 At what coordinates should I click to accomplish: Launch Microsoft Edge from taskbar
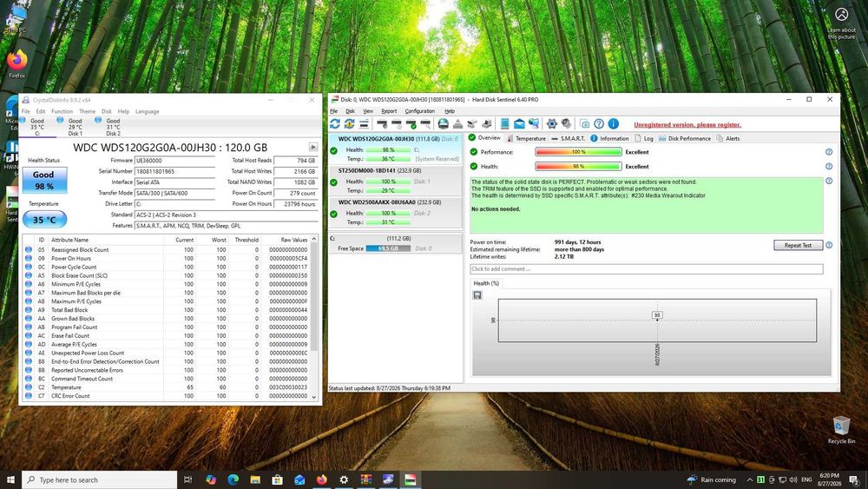(x=233, y=479)
